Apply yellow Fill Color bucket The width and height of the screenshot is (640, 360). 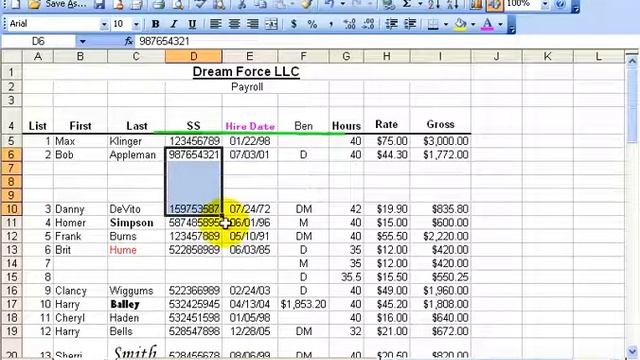pyautogui.click(x=460, y=24)
